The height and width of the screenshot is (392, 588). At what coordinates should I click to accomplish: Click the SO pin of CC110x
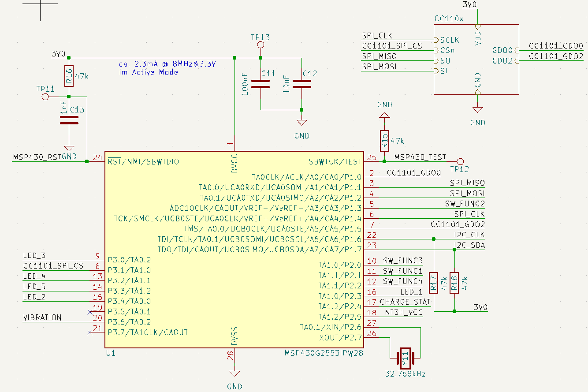pos(442,61)
